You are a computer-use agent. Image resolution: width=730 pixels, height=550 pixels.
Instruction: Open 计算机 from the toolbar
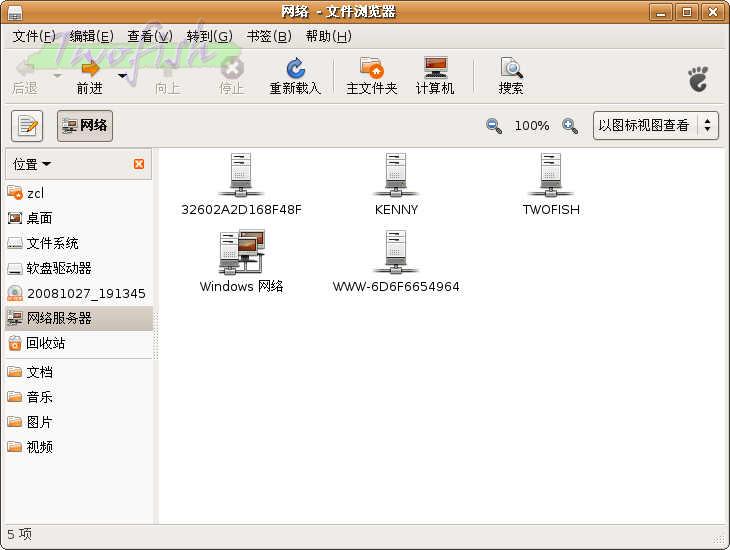pos(435,77)
